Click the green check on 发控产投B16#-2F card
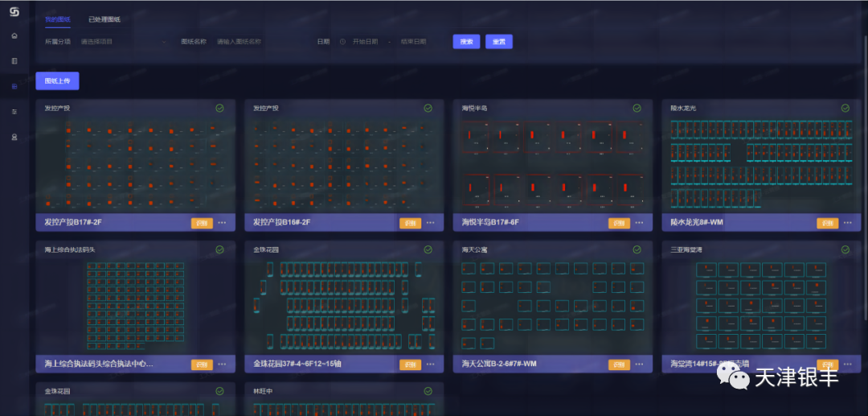 [x=428, y=108]
